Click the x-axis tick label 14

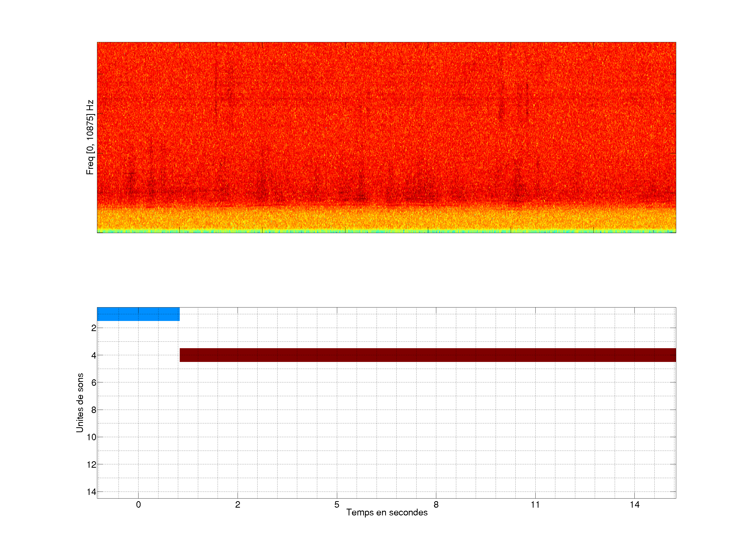[634, 505]
